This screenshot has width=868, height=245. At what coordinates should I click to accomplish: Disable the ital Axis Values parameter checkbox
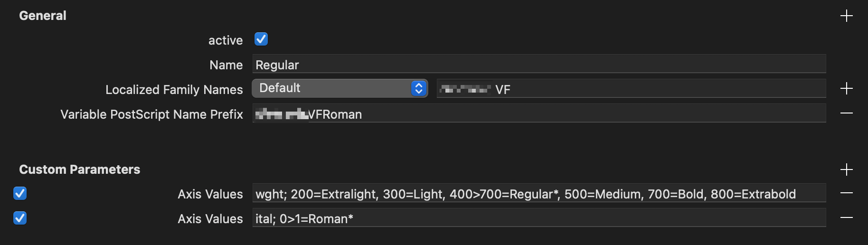pyautogui.click(x=20, y=218)
